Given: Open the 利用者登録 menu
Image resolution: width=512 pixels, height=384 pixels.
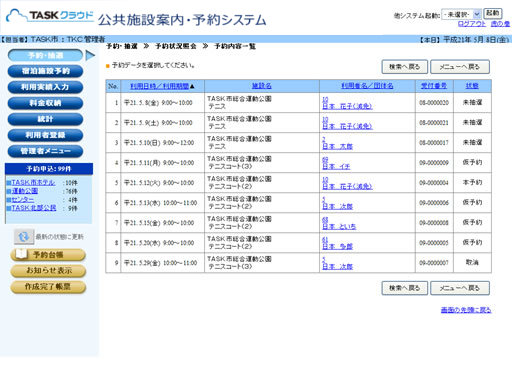Looking at the screenshot, I should coord(45,135).
